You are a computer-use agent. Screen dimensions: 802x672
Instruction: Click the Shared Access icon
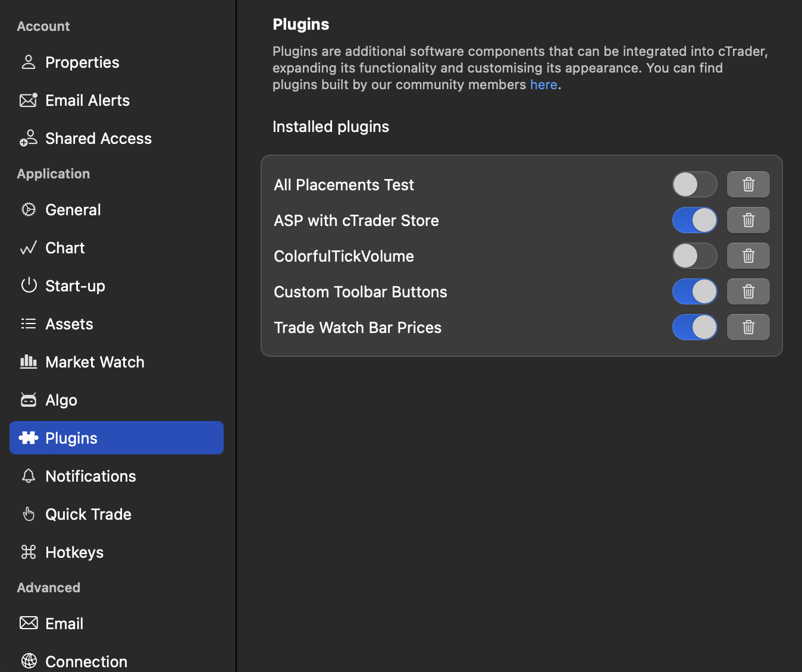28,138
